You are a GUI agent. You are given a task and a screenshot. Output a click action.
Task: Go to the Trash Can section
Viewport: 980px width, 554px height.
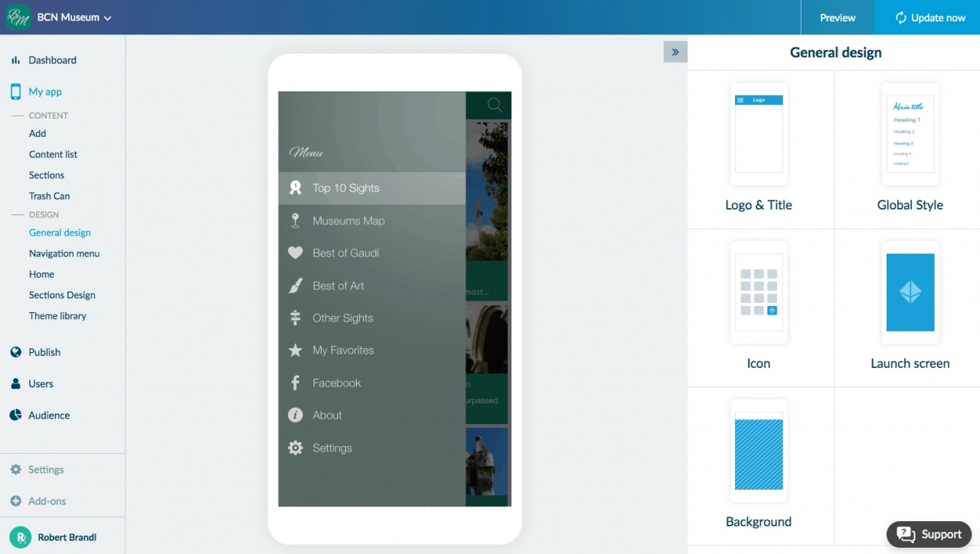click(x=49, y=195)
